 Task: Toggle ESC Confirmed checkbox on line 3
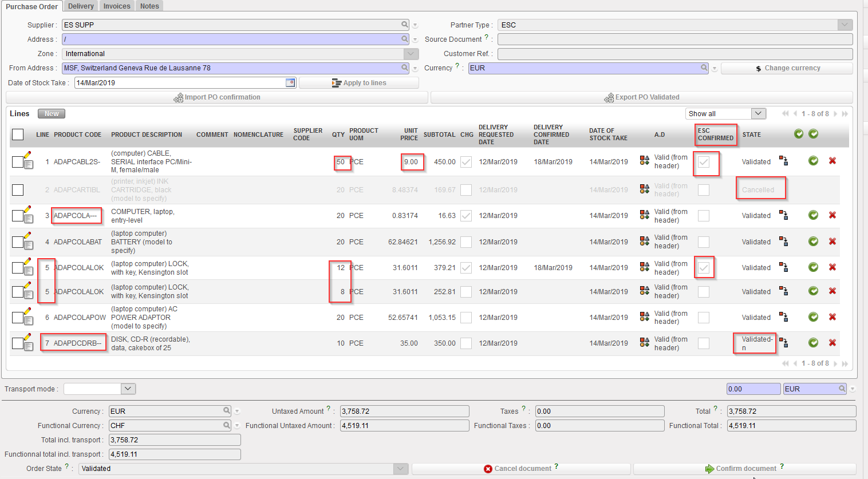click(x=704, y=216)
